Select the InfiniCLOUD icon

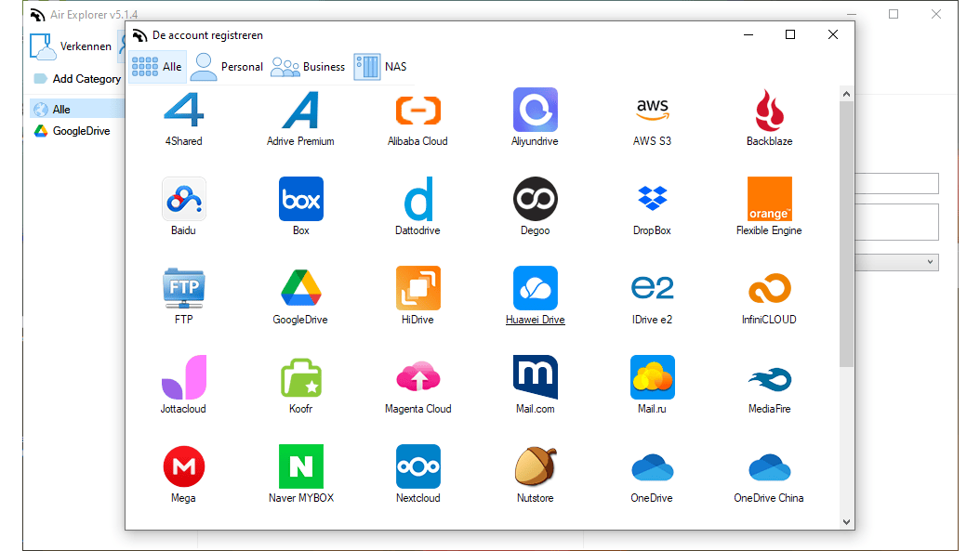point(769,288)
